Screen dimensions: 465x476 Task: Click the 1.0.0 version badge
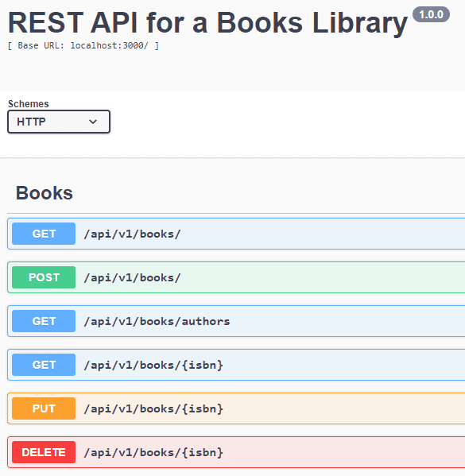[x=431, y=14]
